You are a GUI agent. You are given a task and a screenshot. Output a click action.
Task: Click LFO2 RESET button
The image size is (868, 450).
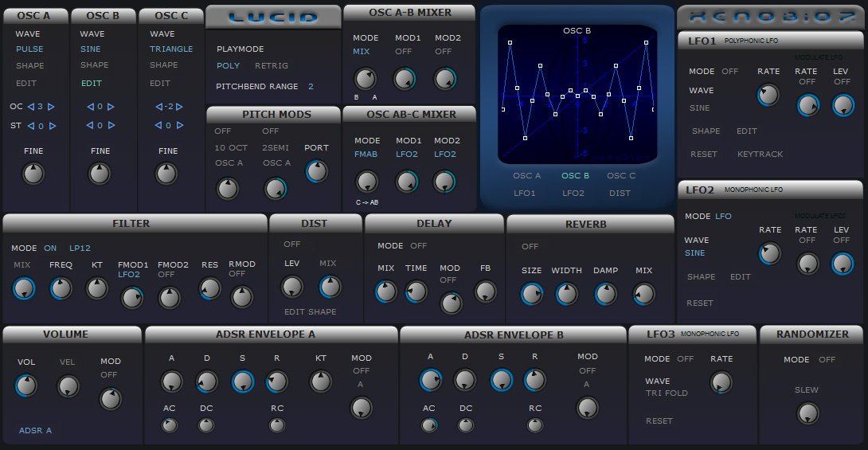tap(700, 303)
